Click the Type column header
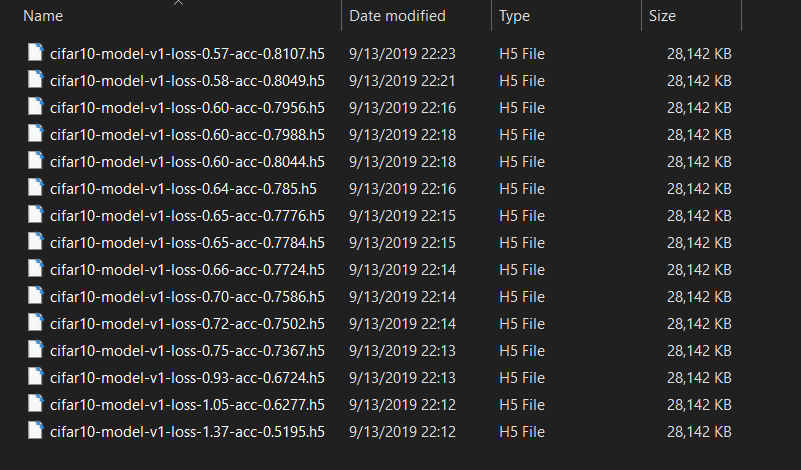The height and width of the screenshot is (470, 801). click(x=514, y=16)
